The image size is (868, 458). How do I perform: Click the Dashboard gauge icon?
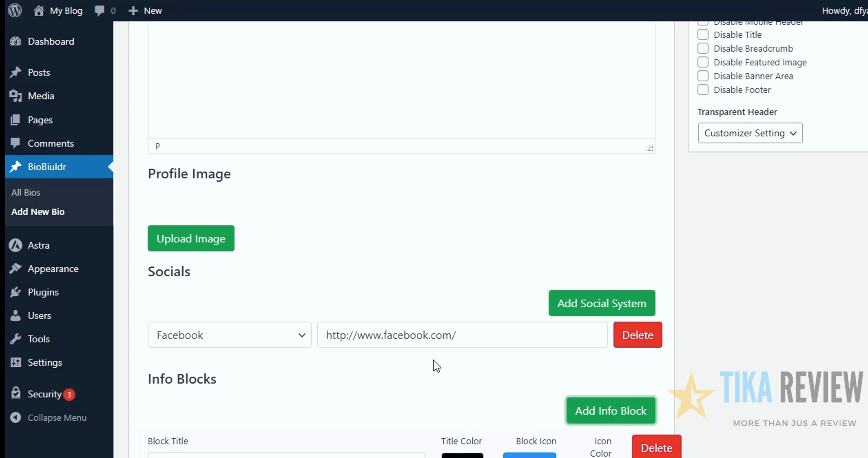(15, 41)
